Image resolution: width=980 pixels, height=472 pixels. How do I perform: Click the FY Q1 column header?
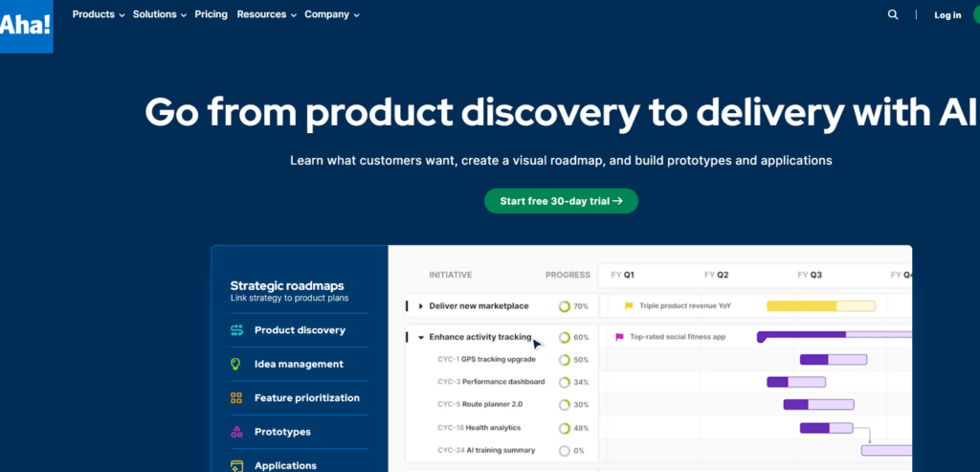623,275
